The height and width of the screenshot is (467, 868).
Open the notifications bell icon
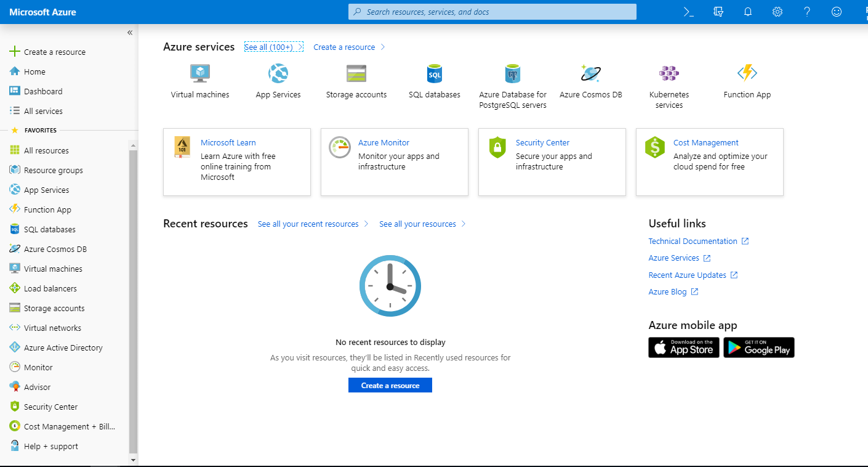pos(748,12)
